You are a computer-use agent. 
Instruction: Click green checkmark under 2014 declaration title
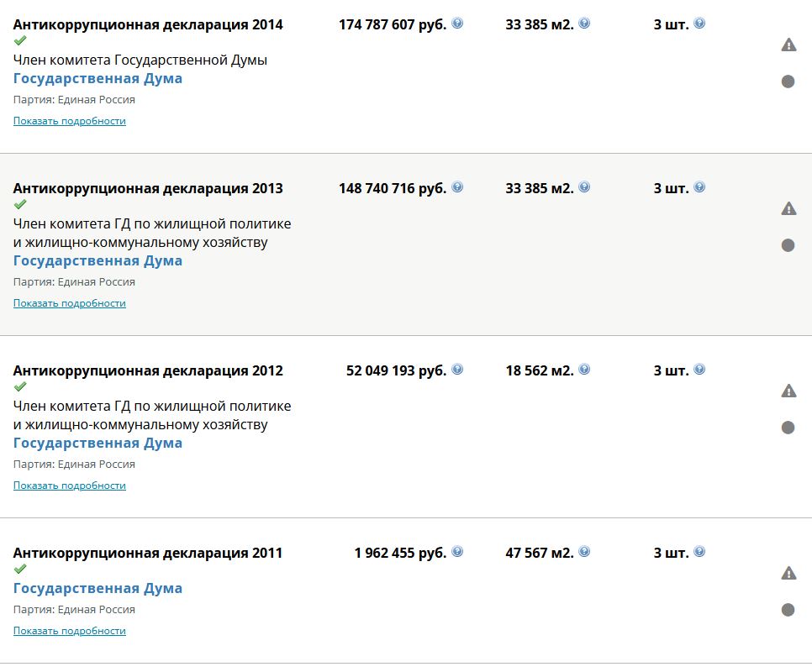tap(19, 40)
